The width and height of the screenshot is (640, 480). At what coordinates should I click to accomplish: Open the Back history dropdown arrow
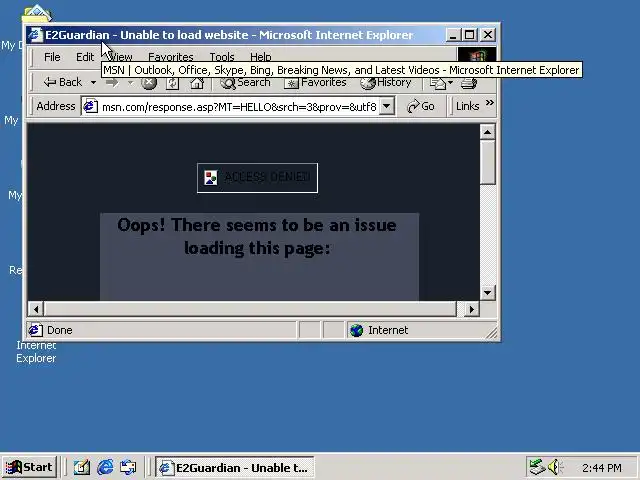pos(93,83)
